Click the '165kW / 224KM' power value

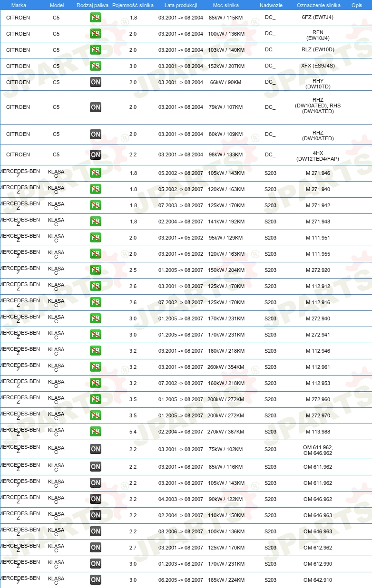226,580
